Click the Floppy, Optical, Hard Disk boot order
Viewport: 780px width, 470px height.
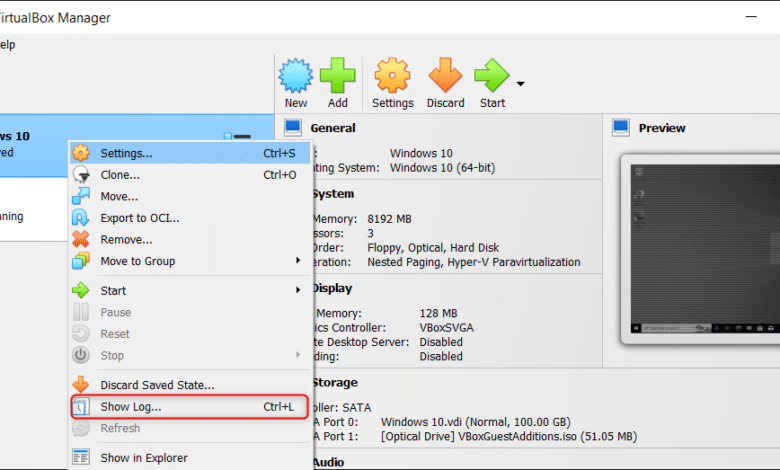click(x=433, y=248)
